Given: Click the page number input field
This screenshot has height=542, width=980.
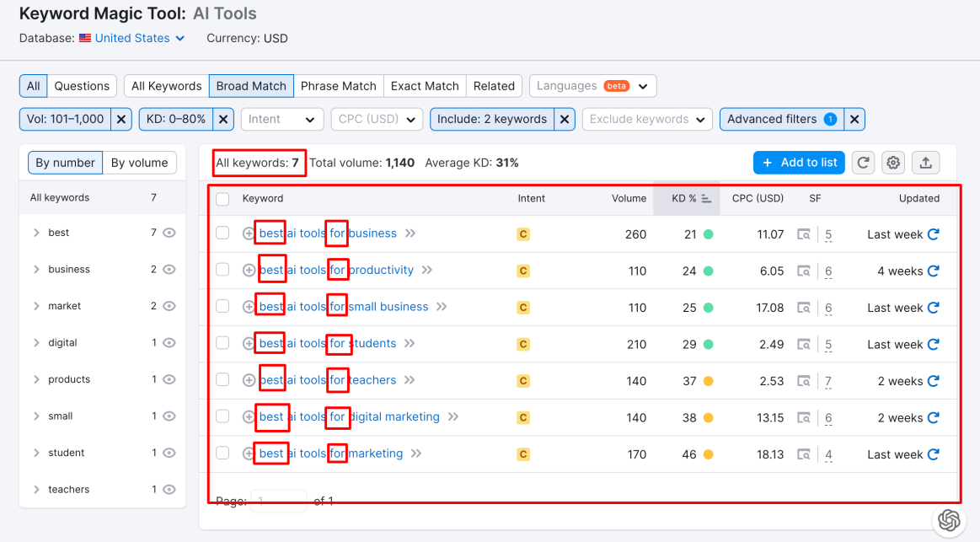Looking at the screenshot, I should point(279,501).
